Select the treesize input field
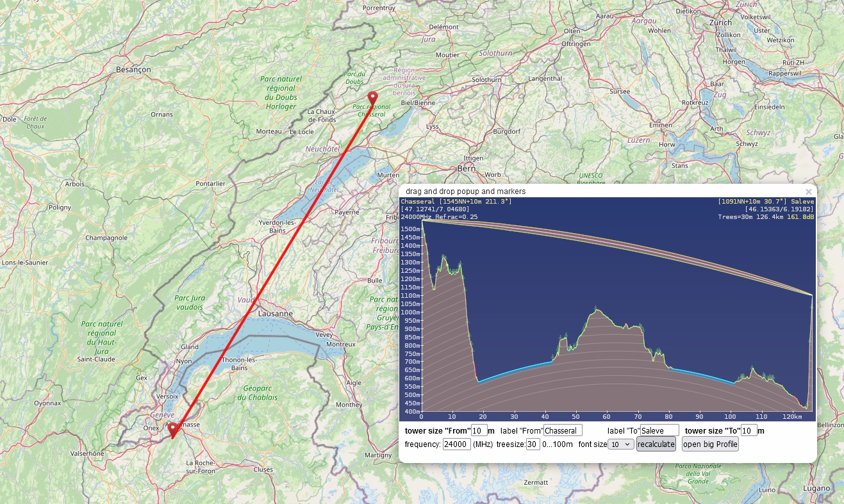This screenshot has height=504, width=844. 533,444
